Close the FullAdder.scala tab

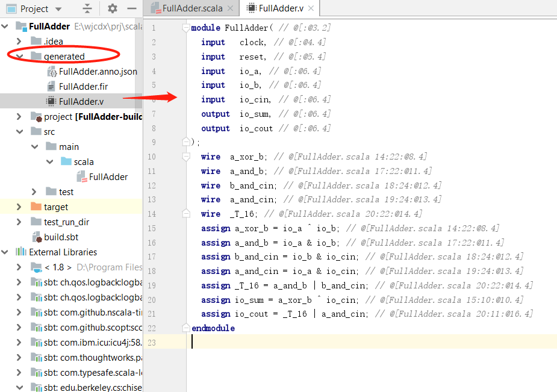230,8
